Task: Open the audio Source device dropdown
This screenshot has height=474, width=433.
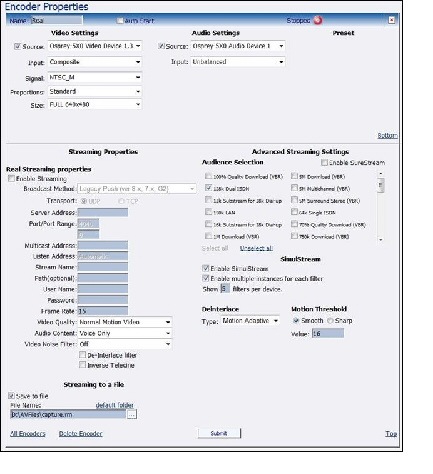Action: pyautogui.click(x=238, y=46)
